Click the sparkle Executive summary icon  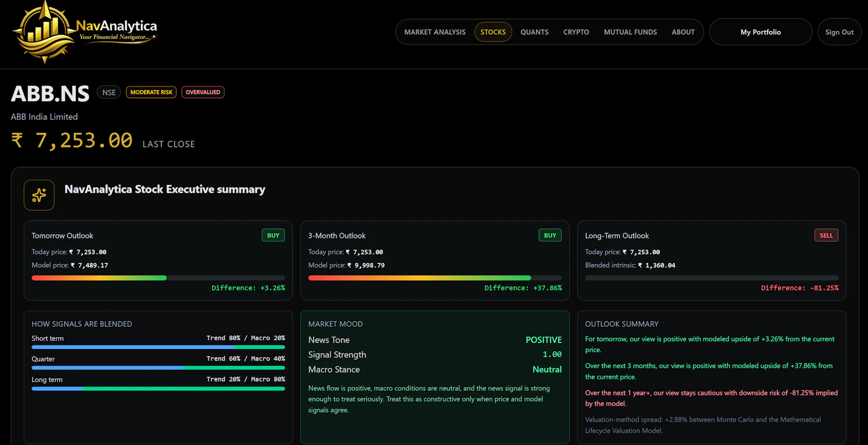(x=39, y=195)
